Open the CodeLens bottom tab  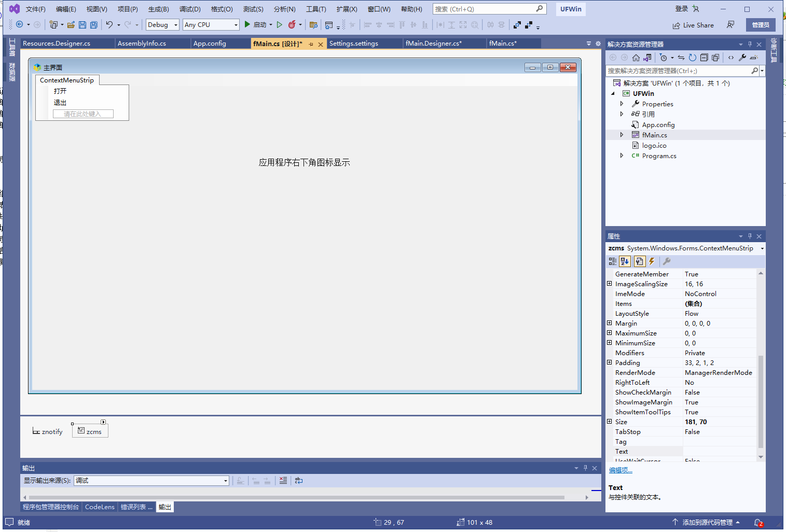pyautogui.click(x=100, y=507)
